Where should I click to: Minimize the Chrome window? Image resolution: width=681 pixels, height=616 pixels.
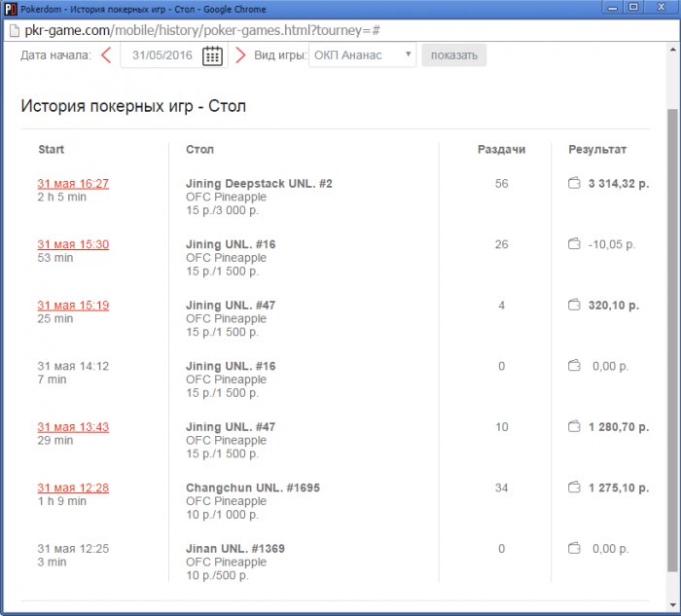click(613, 8)
